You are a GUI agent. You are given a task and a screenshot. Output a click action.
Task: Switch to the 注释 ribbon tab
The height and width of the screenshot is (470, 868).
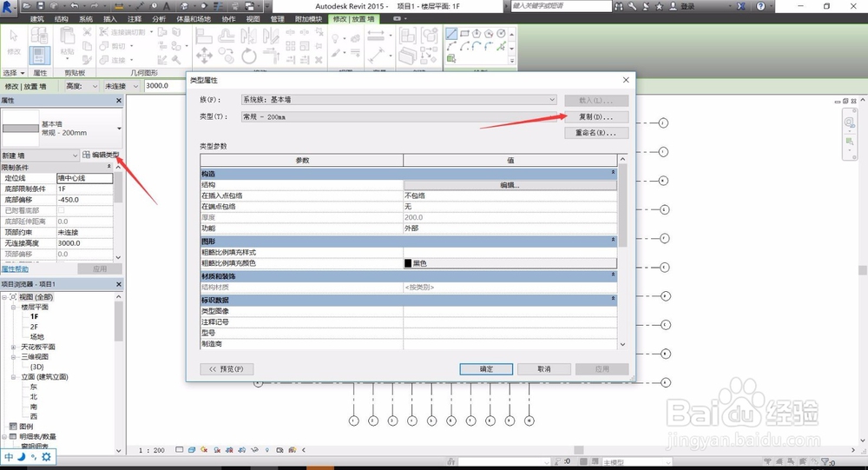pyautogui.click(x=135, y=19)
